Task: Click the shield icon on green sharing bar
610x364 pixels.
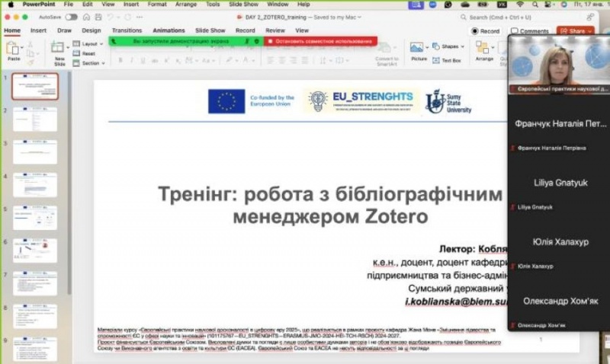Action: [x=256, y=41]
